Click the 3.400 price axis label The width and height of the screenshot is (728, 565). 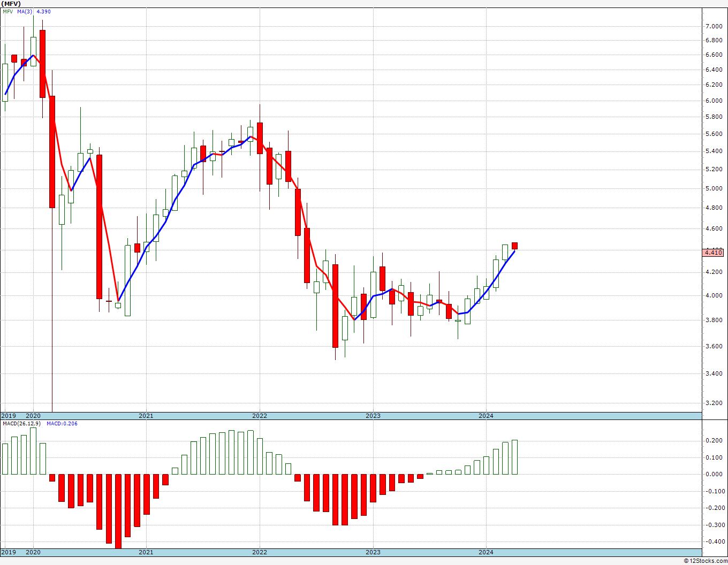pos(713,373)
